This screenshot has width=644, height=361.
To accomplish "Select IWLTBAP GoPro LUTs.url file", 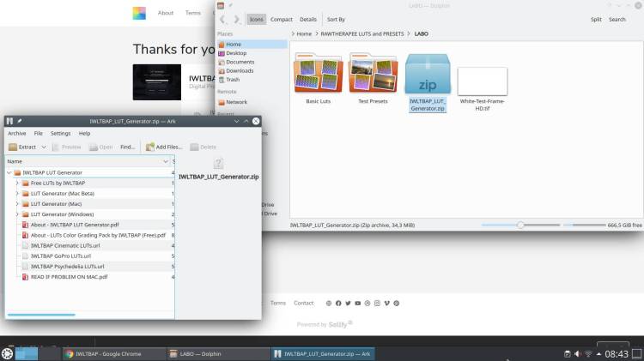I will tap(60, 256).
